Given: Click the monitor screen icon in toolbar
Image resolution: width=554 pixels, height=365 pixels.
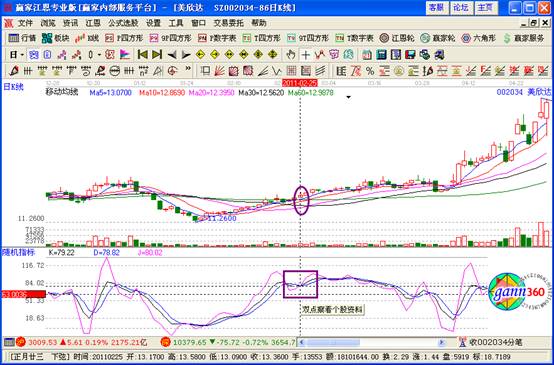Looking at the screenshot, I should click(x=410, y=55).
